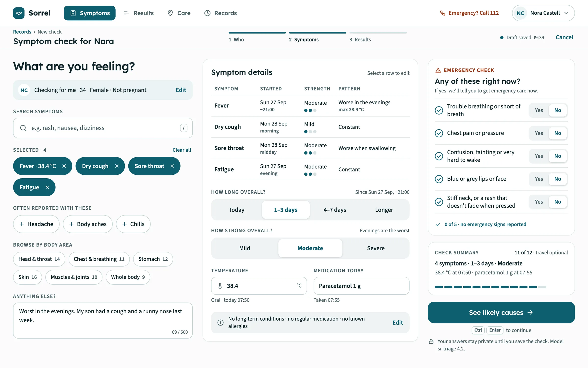588x368 pixels.
Task: Expand Skin body area list
Action: click(x=27, y=277)
